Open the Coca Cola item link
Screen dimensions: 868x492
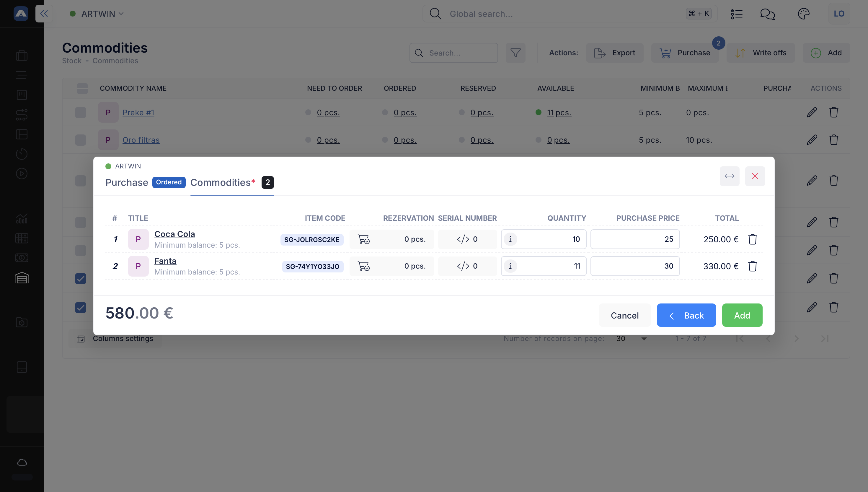click(x=174, y=234)
